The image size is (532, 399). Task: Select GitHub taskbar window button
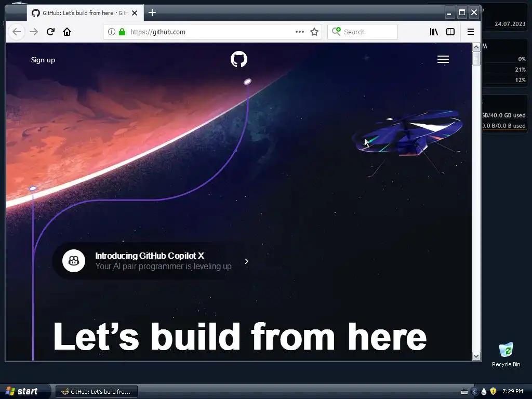[x=96, y=392]
